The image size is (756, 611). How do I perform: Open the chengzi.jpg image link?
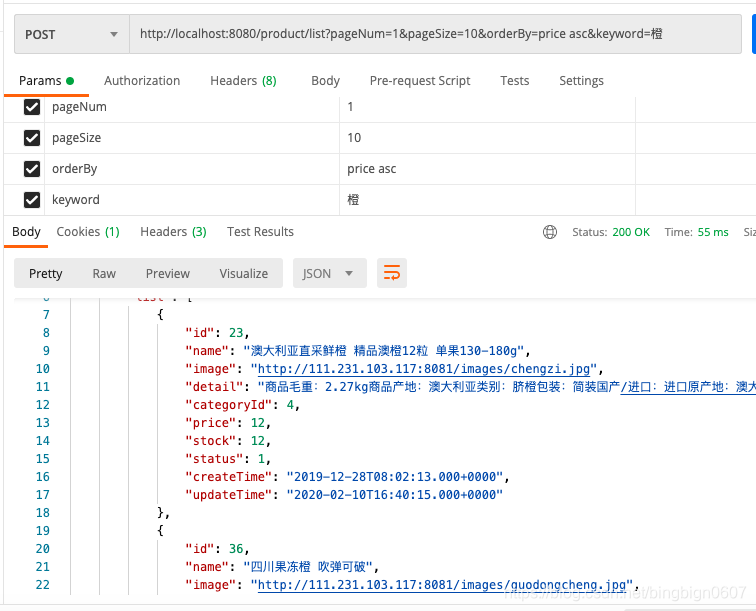424,369
